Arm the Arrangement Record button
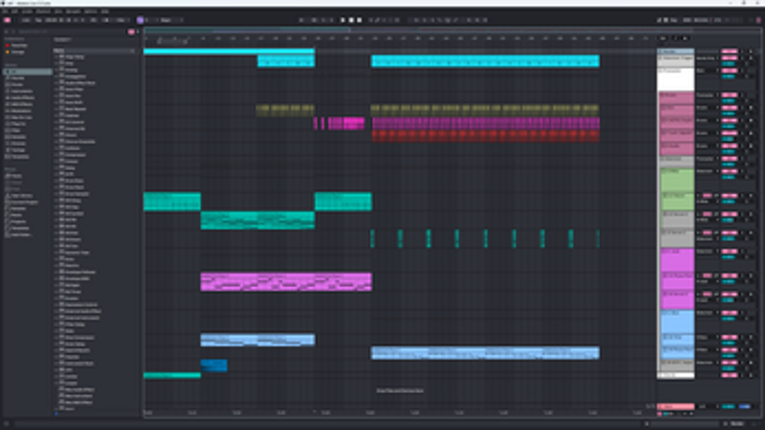The image size is (765, 430). (x=360, y=20)
